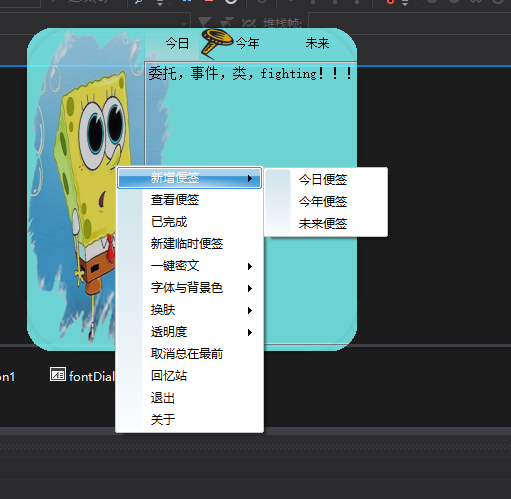The image size is (511, 499).
Task: Open the 透明度 submenu item
Action: 189,332
